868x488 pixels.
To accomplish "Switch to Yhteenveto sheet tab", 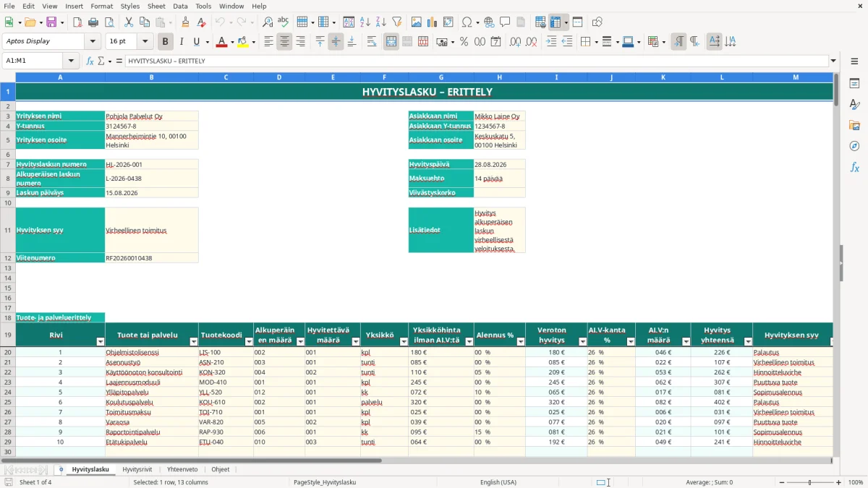I will point(182,469).
